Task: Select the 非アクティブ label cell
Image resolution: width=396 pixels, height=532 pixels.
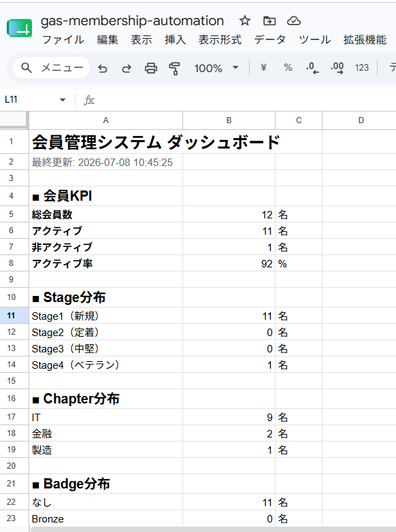Action: [x=106, y=247]
